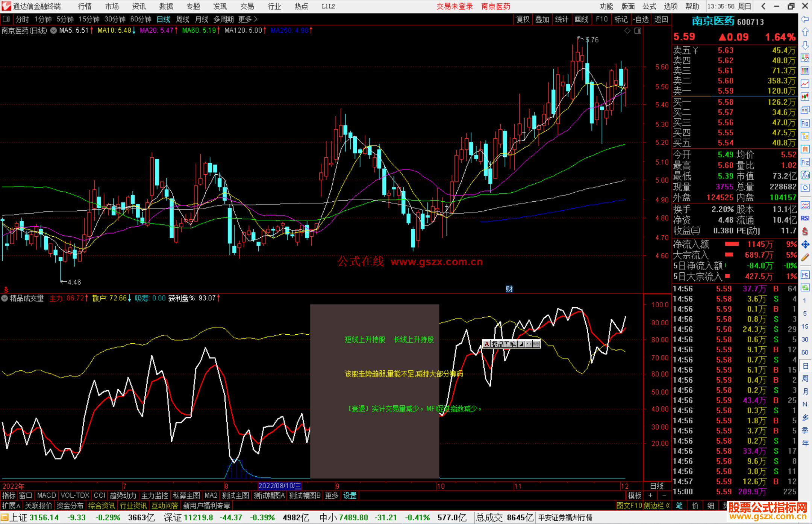The width and height of the screenshot is (812, 524).
Task: Click the F10 company info sidebar icon
Action: pyautogui.click(x=805, y=123)
